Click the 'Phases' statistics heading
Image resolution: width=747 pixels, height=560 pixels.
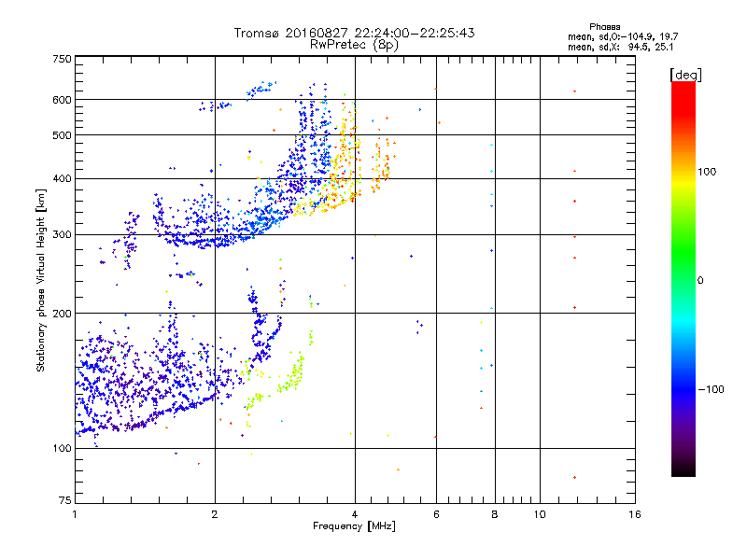click(x=604, y=27)
